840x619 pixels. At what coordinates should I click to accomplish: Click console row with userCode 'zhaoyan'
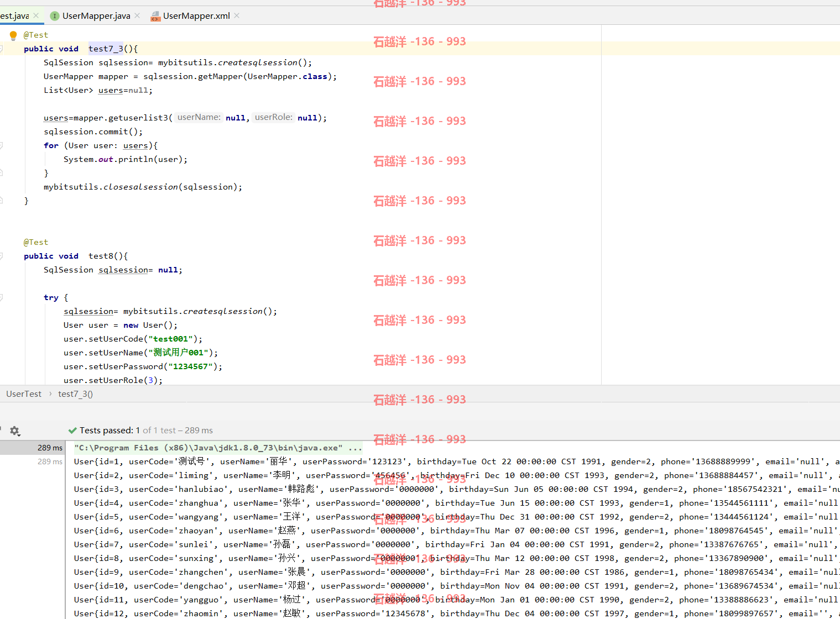coord(457,531)
